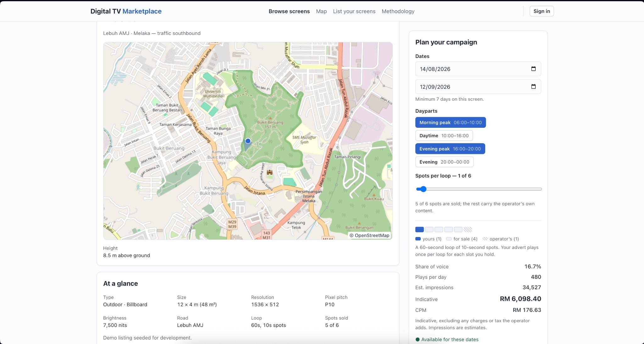The height and width of the screenshot is (344, 644).
Task: Click the Taman Bukit Beruang Bestari map label
Action: point(167,108)
